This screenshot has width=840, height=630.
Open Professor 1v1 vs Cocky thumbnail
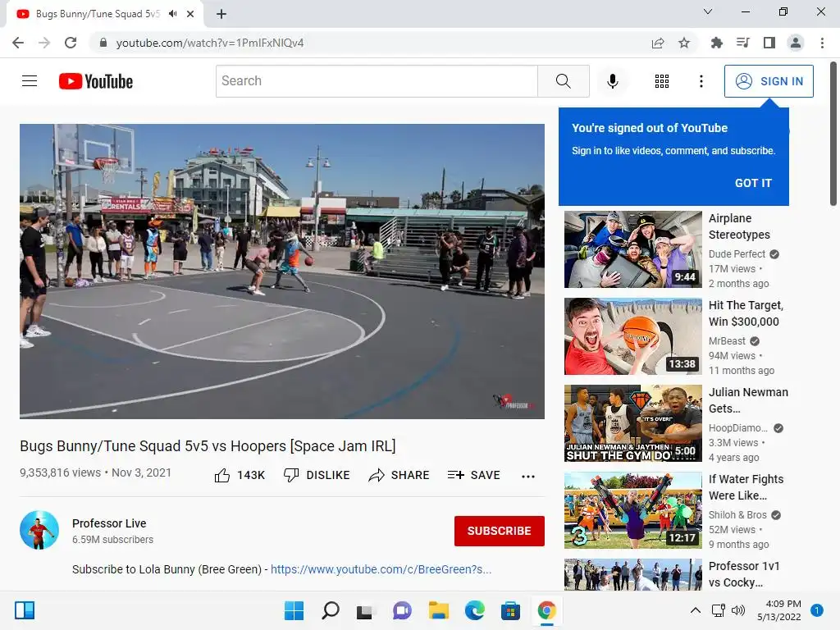point(632,574)
